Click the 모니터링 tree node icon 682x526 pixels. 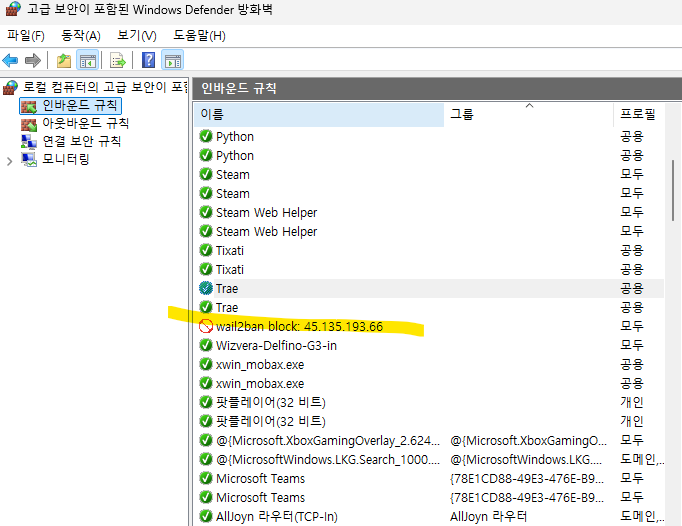[x=29, y=160]
